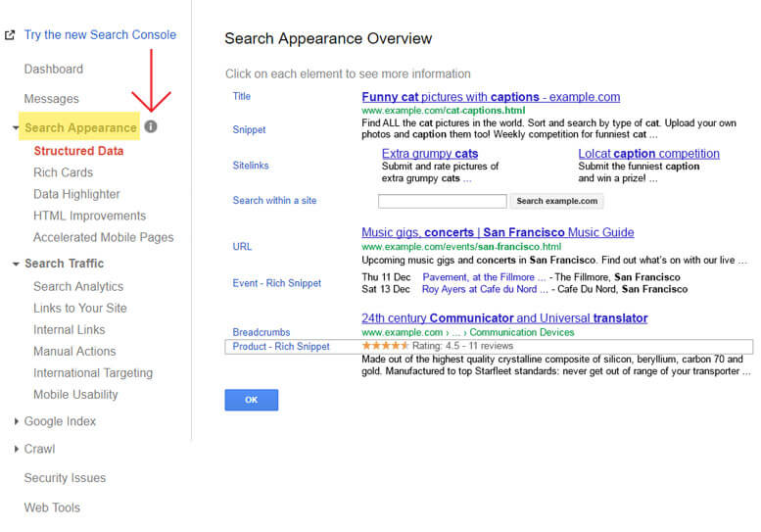Open the Dashboard menu item
The height and width of the screenshot is (532, 761).
(54, 69)
